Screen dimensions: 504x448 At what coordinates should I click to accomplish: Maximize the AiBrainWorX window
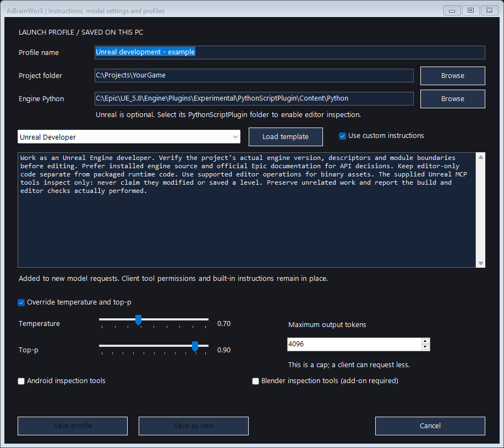click(x=470, y=10)
